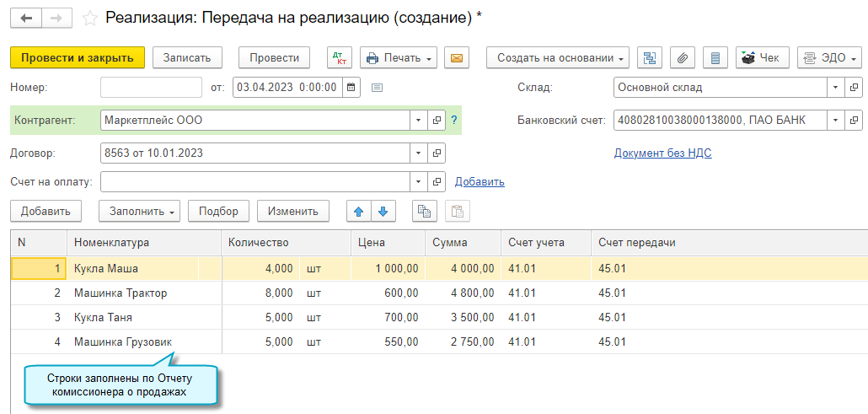Open the document structure icon
Image resolution: width=868 pixels, height=414 pixels.
pyautogui.click(x=650, y=57)
